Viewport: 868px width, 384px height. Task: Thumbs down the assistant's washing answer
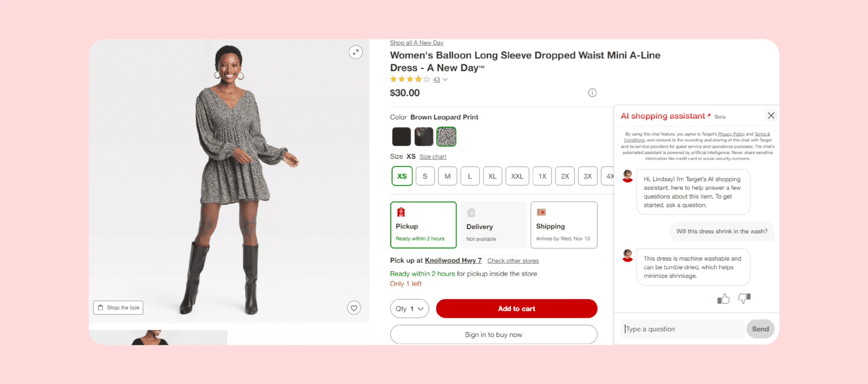(744, 299)
